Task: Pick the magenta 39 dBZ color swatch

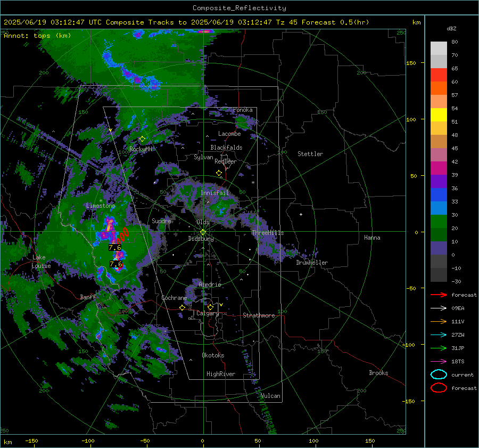Action: tap(439, 168)
